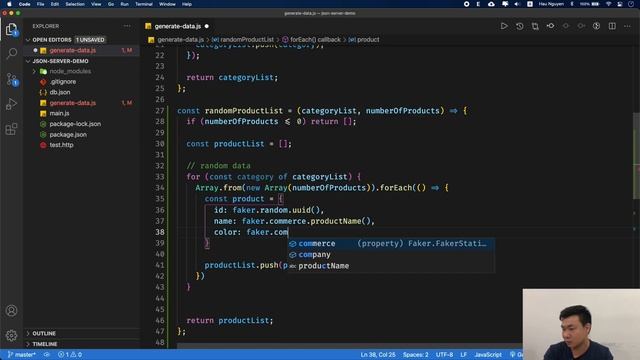The width and height of the screenshot is (640, 360).
Task: Change end of line via LF
Action: coord(463,355)
